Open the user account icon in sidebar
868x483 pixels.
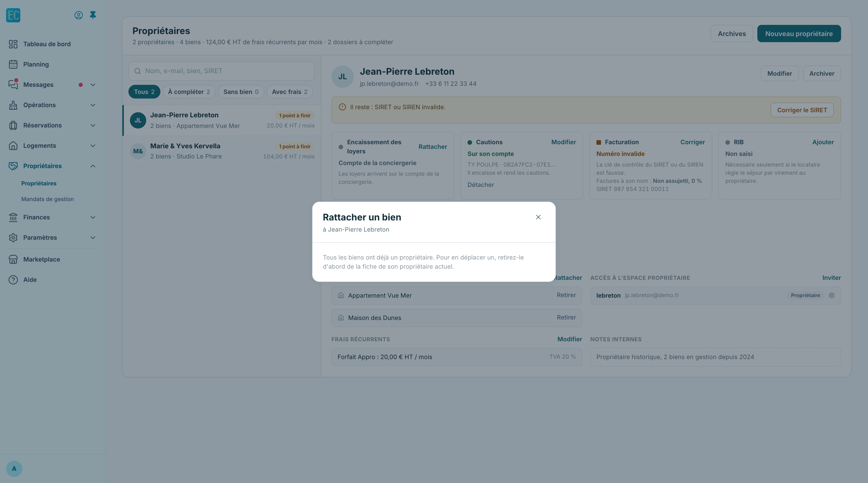[x=78, y=15]
